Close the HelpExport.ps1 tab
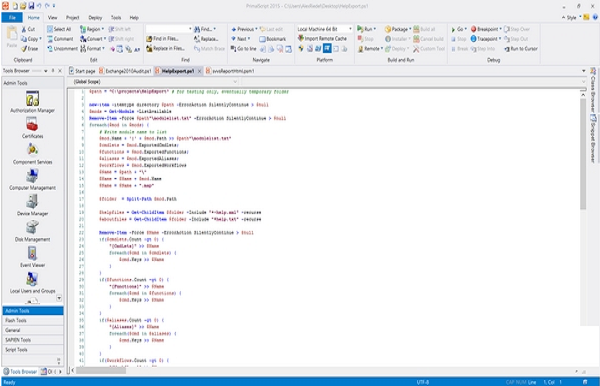The height and width of the screenshot is (386, 600). coord(199,71)
